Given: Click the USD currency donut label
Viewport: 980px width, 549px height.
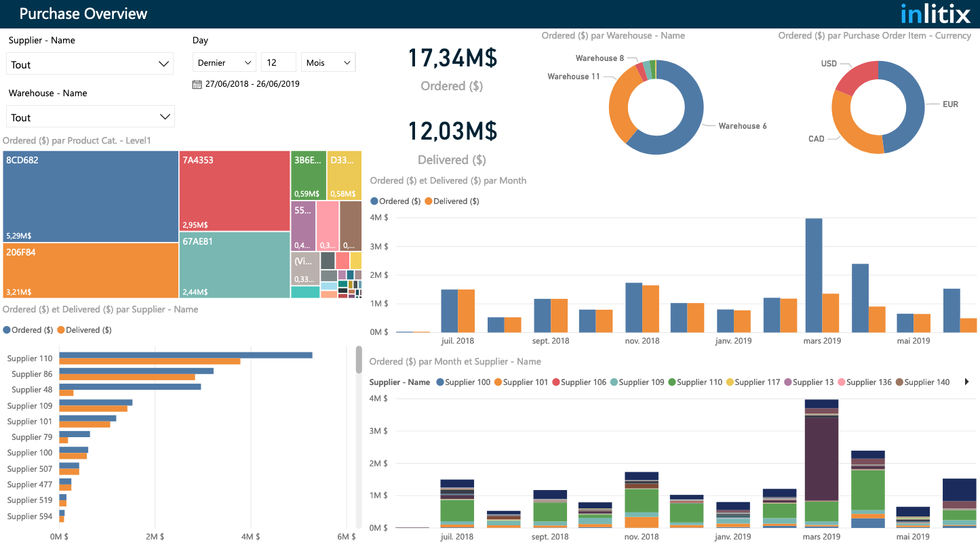Looking at the screenshot, I should coord(829,64).
